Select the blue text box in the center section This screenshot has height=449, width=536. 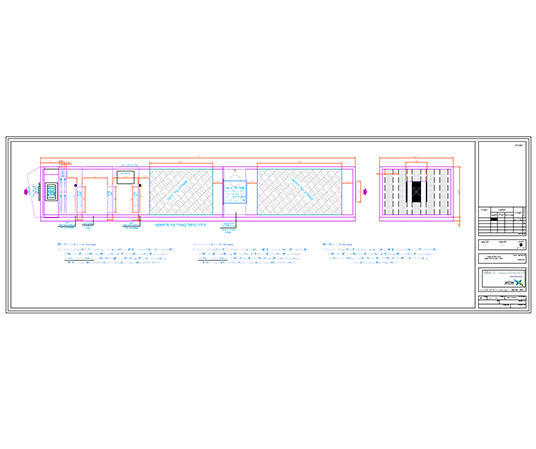click(x=235, y=192)
